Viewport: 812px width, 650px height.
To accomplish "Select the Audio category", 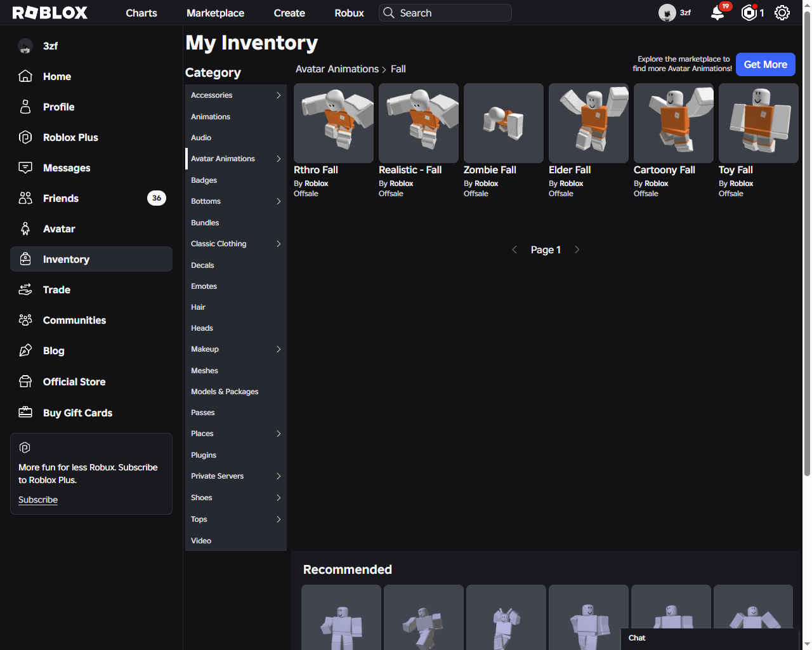I will pos(236,138).
